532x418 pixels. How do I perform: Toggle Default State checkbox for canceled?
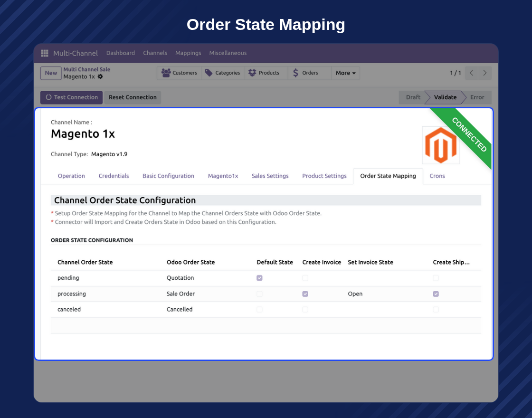pyautogui.click(x=259, y=309)
